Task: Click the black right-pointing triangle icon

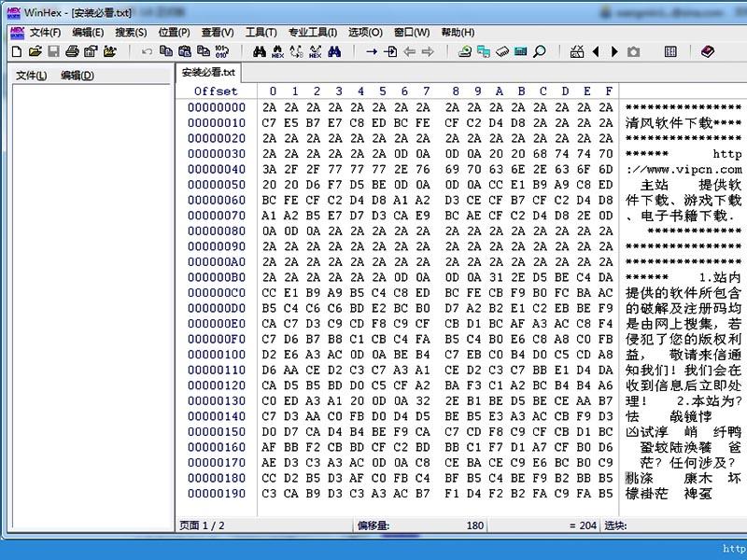Action: click(x=614, y=51)
